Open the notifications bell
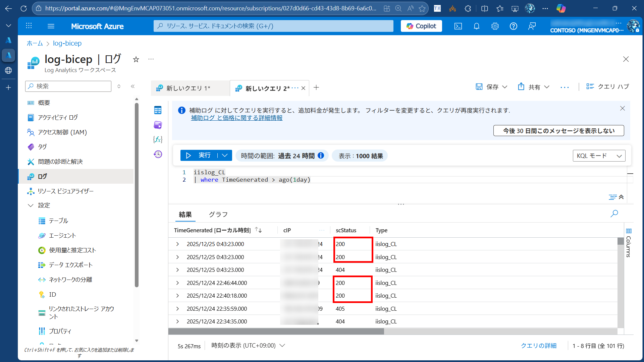Screen dimensions: 644x362 476,26
